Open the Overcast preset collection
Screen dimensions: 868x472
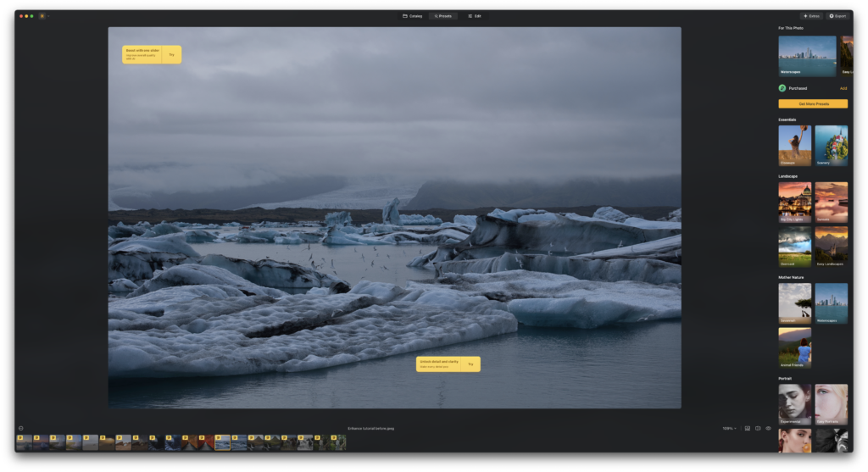[795, 247]
